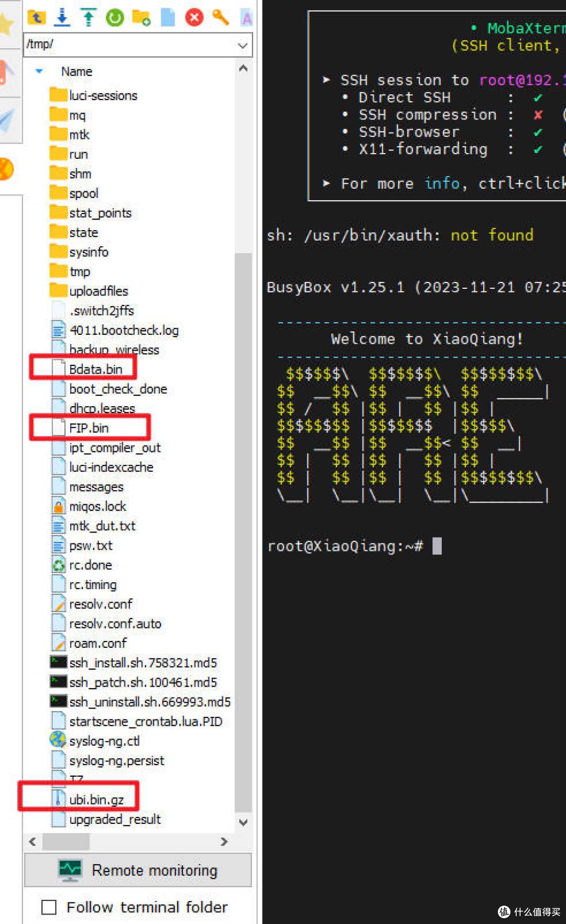566x924 pixels.
Task: Click the root@XiaoQiang terminal prompt line
Action: click(354, 546)
